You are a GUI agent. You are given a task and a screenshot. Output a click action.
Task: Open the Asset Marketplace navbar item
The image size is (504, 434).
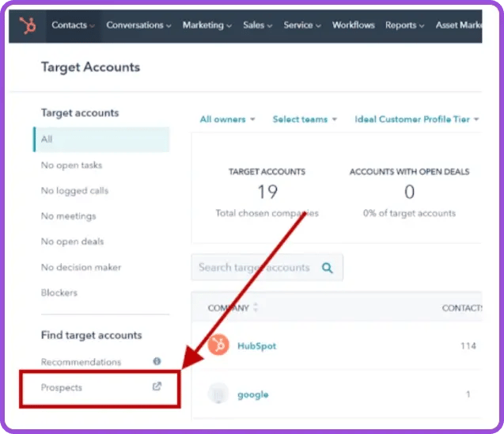459,25
